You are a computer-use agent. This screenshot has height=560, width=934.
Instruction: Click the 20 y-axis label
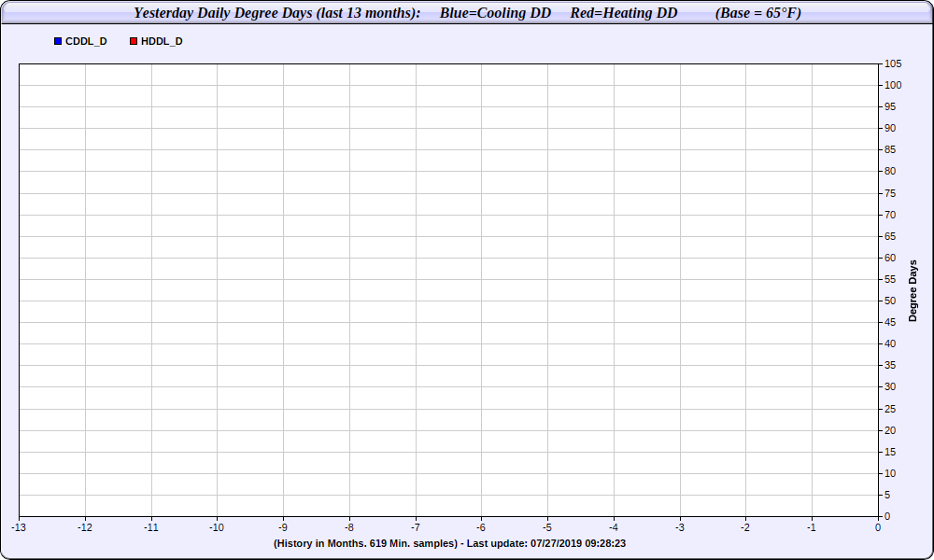pyautogui.click(x=890, y=430)
